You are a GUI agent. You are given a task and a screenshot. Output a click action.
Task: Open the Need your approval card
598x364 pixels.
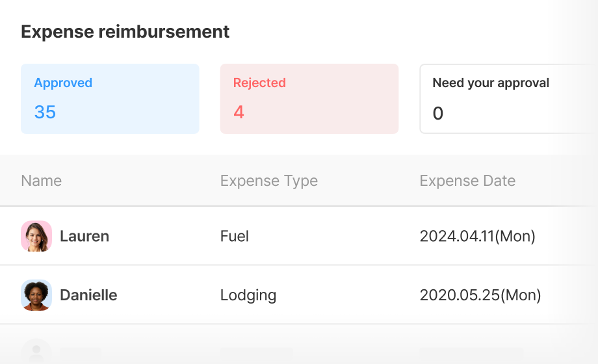[x=507, y=99]
